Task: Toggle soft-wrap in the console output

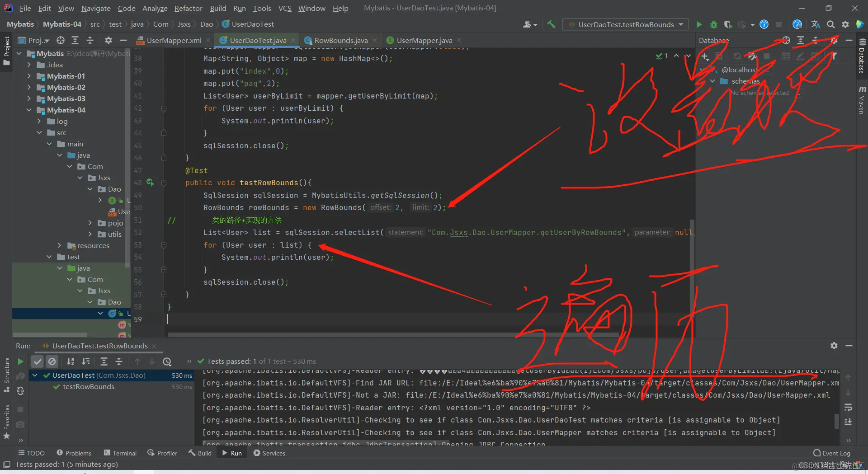Action: [848, 408]
